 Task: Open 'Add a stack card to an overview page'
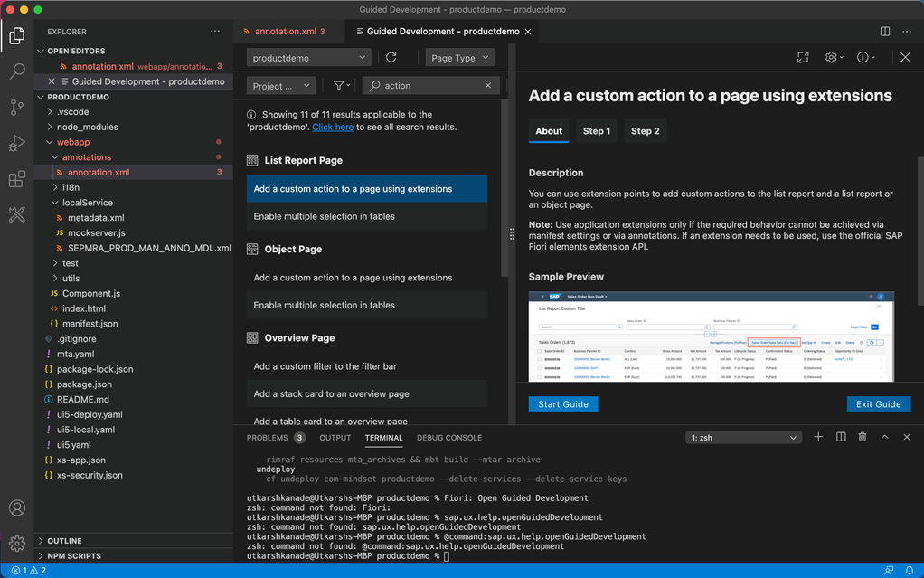(x=366, y=394)
